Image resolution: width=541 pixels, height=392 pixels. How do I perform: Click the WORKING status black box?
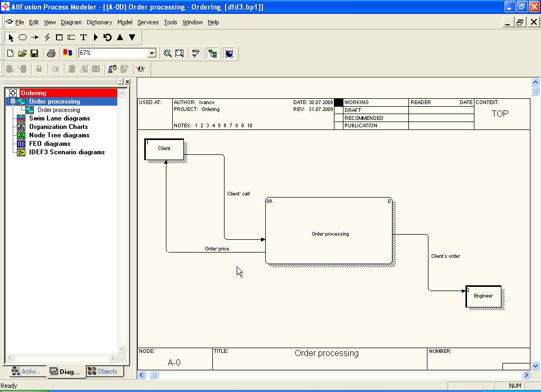[339, 102]
